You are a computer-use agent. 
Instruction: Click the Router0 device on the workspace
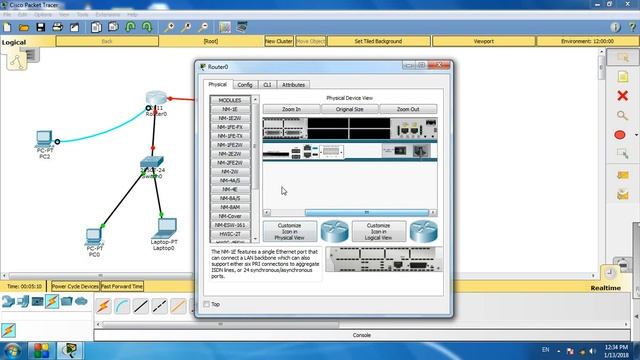[156, 98]
